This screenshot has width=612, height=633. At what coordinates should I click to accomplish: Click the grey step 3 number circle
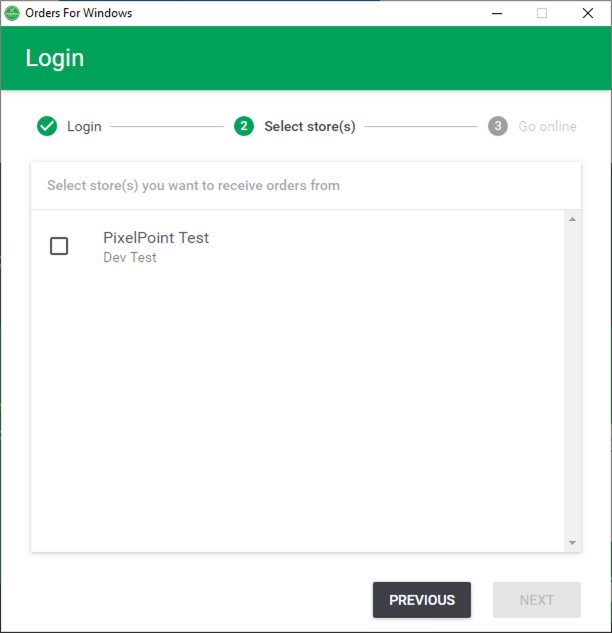tap(498, 126)
